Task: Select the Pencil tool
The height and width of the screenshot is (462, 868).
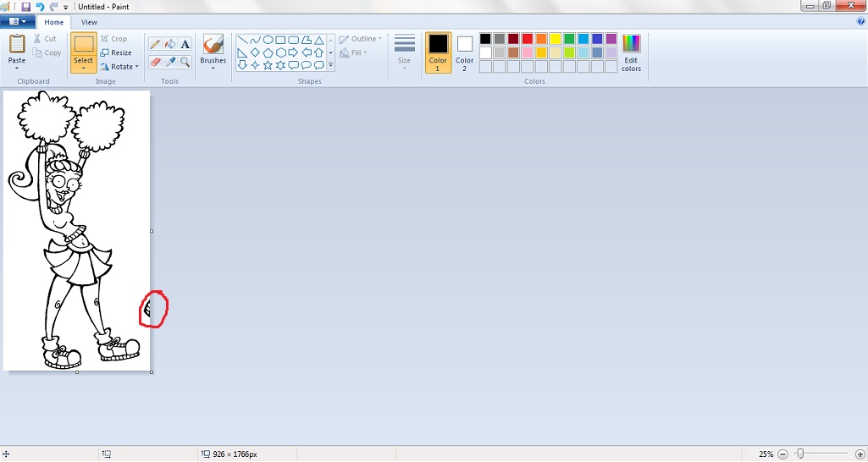Action: (x=155, y=44)
